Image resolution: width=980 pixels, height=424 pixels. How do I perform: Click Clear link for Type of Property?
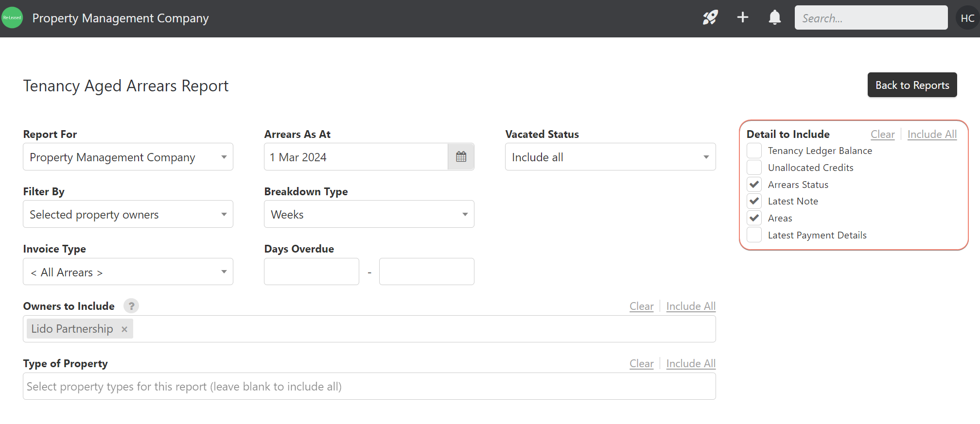[x=641, y=364]
